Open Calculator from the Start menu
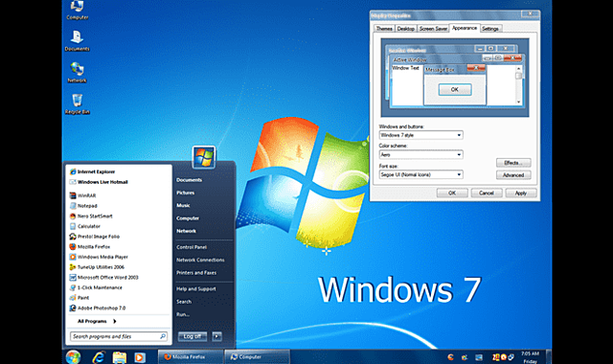Viewport: 613px width, 364px height. 85,226
